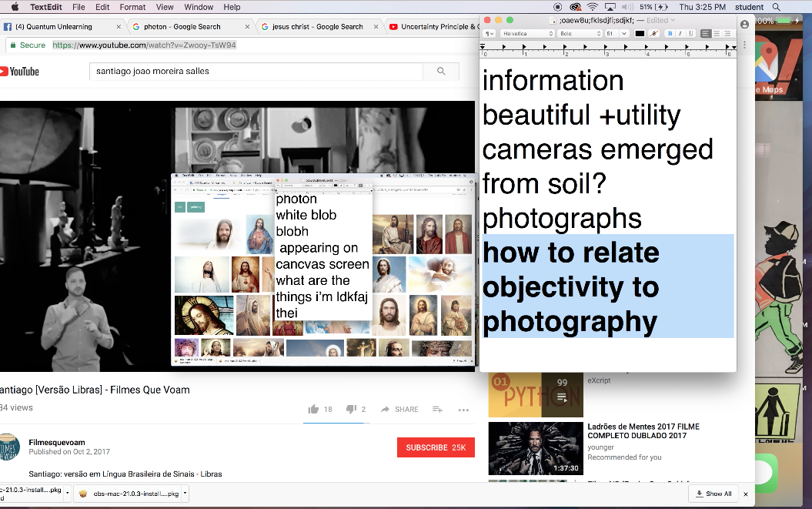Open the Helvetica font family dropdown

click(x=526, y=34)
